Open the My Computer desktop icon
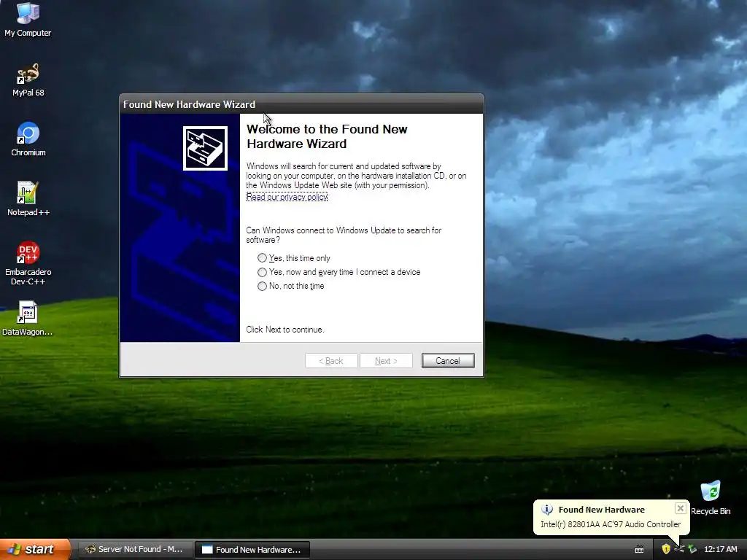The image size is (747, 560). (x=28, y=20)
